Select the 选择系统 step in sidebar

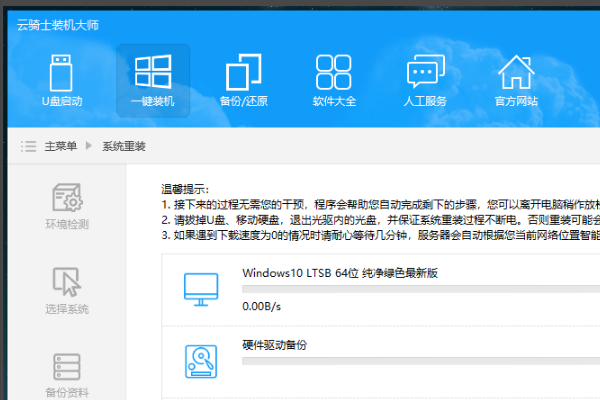pyautogui.click(x=67, y=291)
